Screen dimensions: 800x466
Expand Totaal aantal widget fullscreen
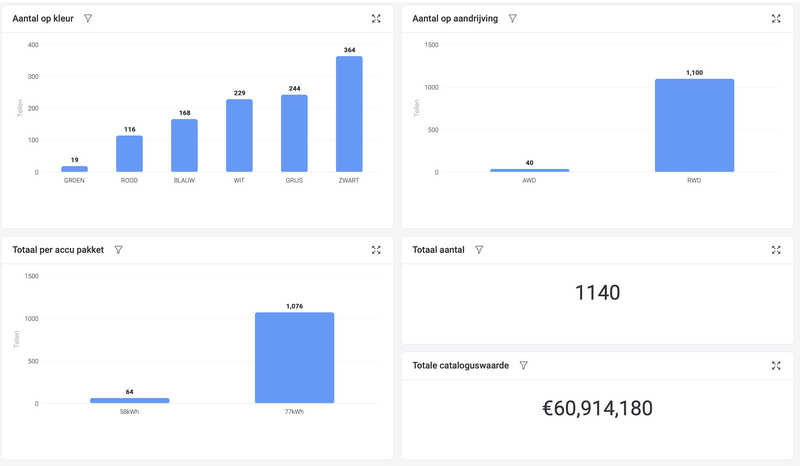point(776,250)
